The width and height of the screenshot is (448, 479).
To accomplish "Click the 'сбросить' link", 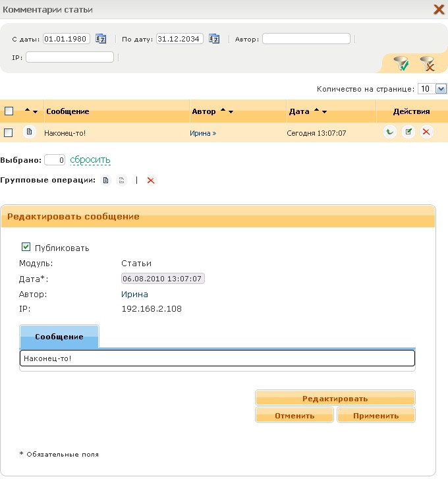I will (90, 160).
